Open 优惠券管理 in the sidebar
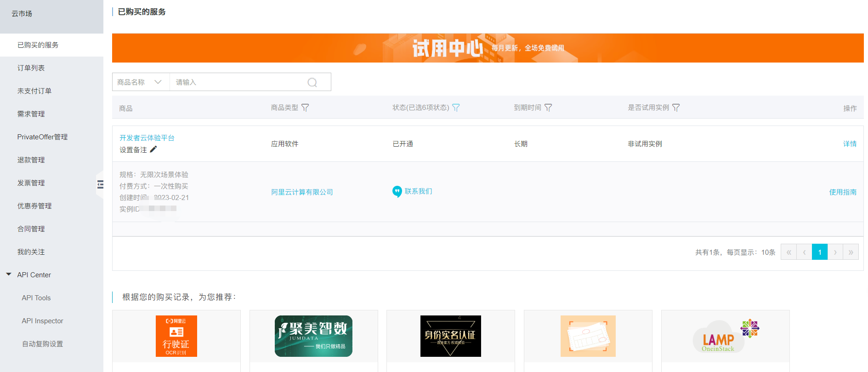The image size is (868, 372). pos(51,206)
